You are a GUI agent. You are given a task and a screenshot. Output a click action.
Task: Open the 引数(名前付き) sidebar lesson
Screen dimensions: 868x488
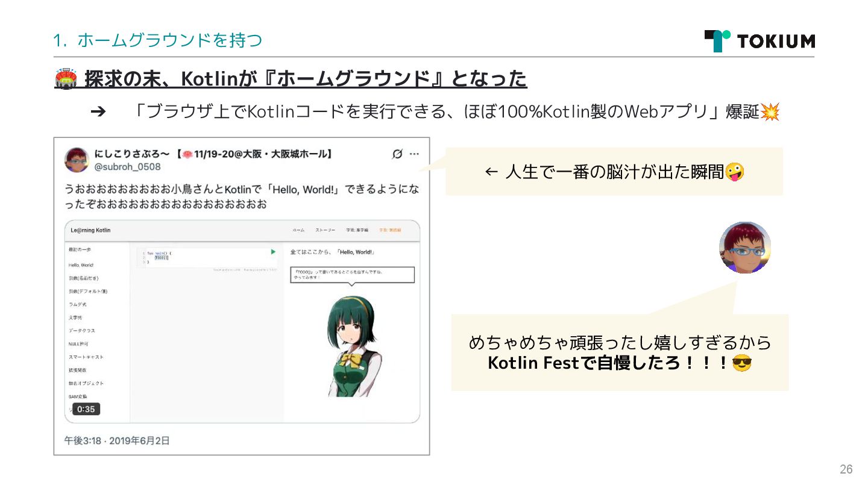[x=83, y=278]
